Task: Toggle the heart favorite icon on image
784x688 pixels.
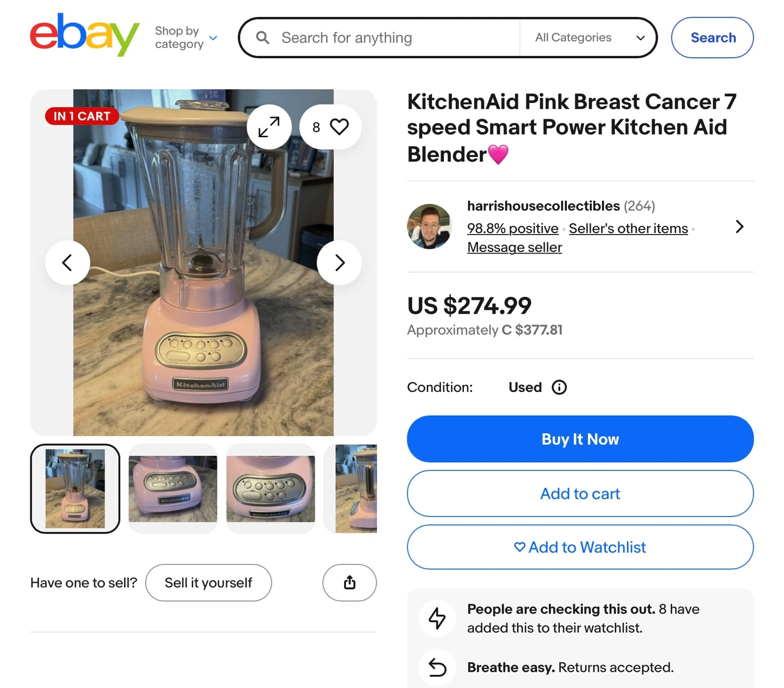Action: 339,127
